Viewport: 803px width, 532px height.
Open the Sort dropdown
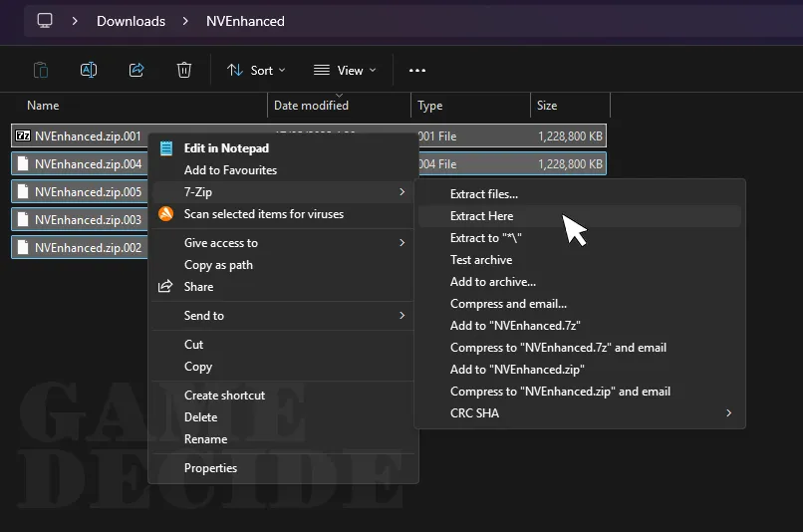(x=256, y=70)
